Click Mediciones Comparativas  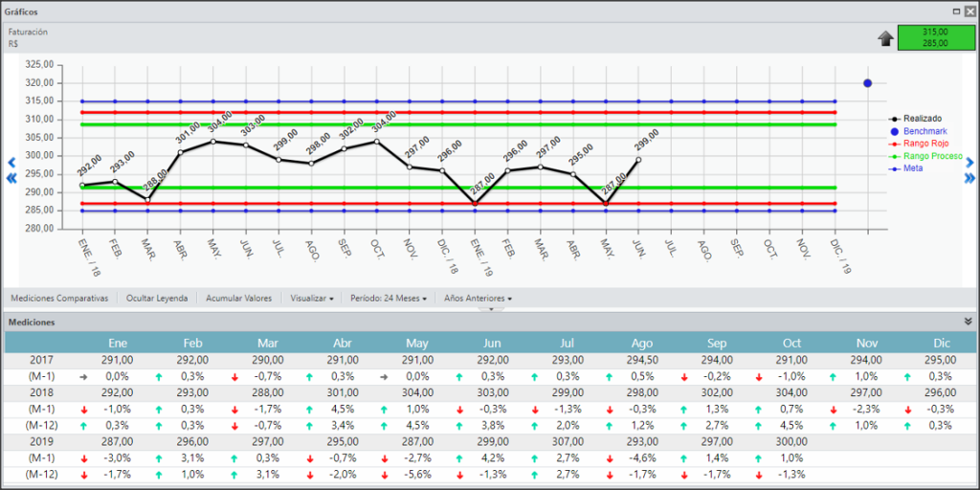click(59, 299)
